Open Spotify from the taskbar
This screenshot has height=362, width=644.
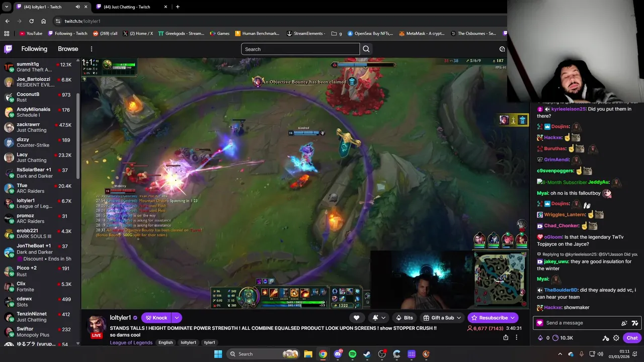click(352, 354)
